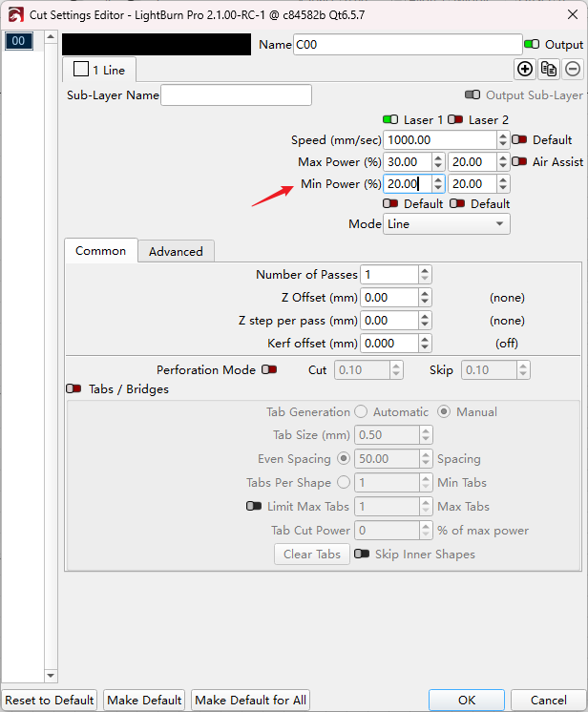Select the 00 layer entry in list
The width and height of the screenshot is (588, 712).
coord(19,40)
